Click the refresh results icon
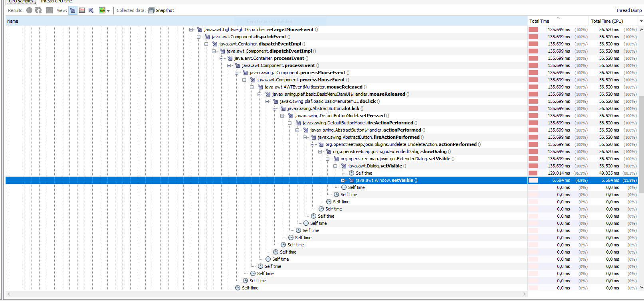644x301 pixels. (x=38, y=10)
